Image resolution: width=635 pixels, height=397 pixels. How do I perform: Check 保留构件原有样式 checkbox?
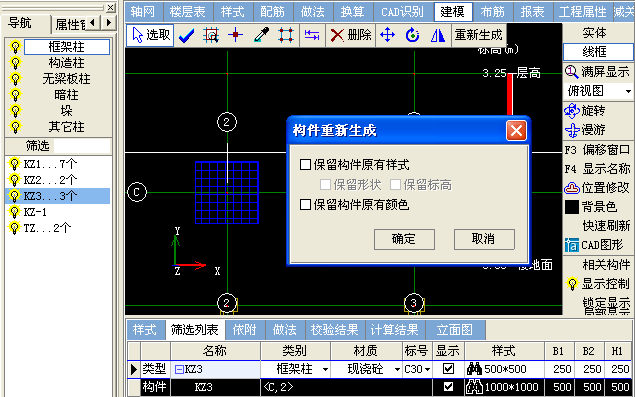pos(305,164)
